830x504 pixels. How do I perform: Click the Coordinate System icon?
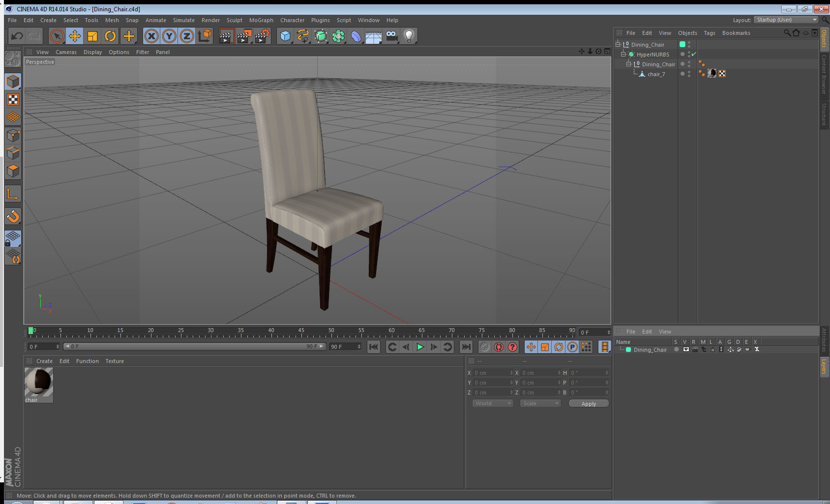click(x=205, y=36)
